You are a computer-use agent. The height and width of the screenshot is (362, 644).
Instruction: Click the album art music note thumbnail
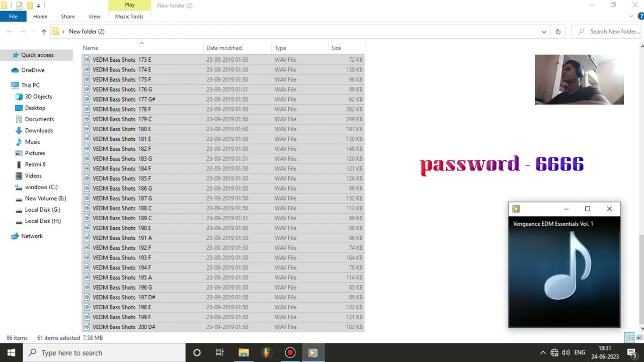tap(568, 266)
